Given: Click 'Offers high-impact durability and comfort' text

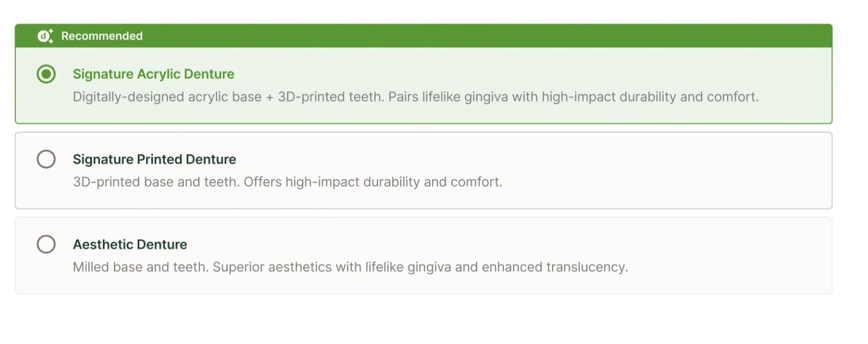Looking at the screenshot, I should 372,182.
